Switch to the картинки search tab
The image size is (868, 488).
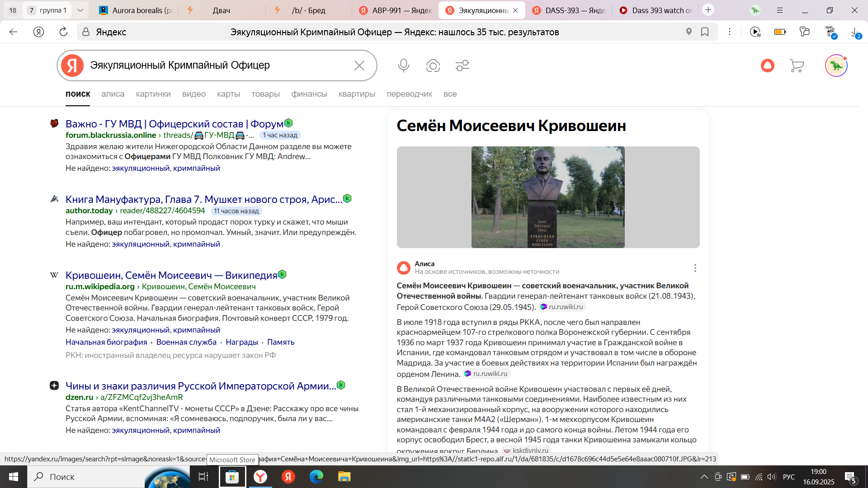point(153,94)
